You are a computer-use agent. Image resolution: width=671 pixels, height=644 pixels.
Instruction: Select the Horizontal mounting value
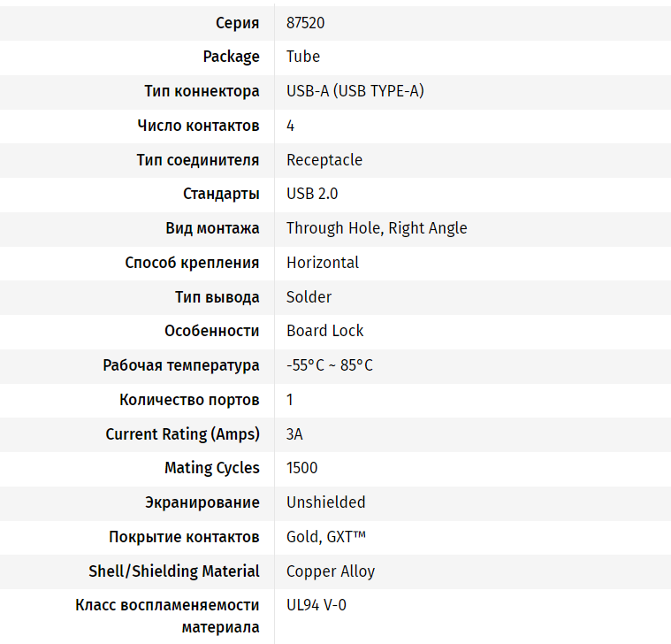[323, 263]
